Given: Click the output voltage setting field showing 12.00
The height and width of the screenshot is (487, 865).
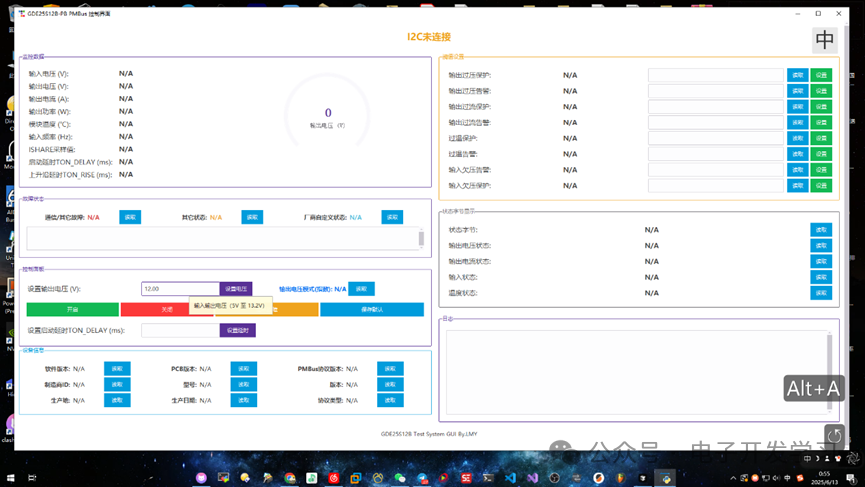Looking at the screenshot, I should (179, 289).
